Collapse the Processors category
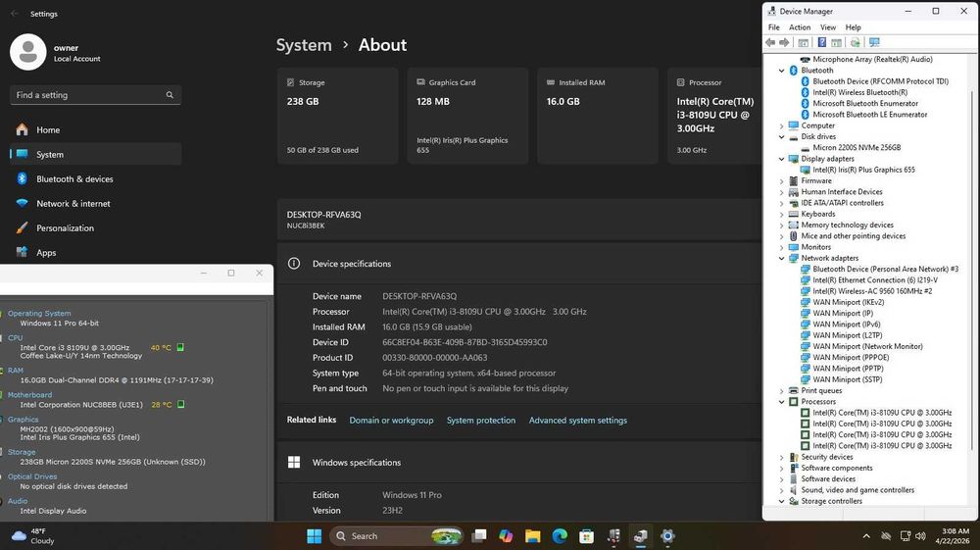This screenshot has width=980, height=550. [781, 402]
